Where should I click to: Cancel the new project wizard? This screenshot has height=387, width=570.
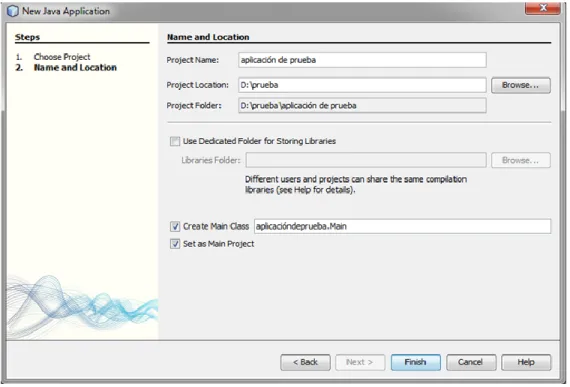[x=471, y=362]
